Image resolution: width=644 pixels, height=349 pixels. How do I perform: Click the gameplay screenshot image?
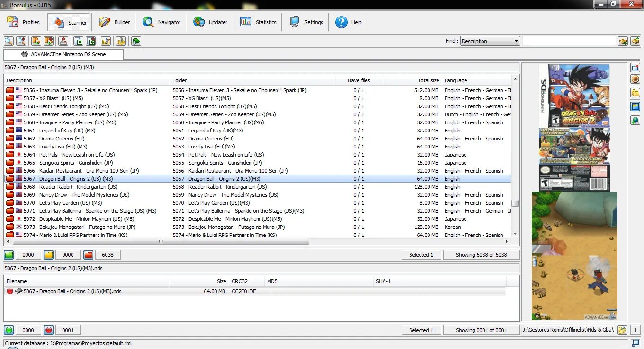tap(574, 256)
